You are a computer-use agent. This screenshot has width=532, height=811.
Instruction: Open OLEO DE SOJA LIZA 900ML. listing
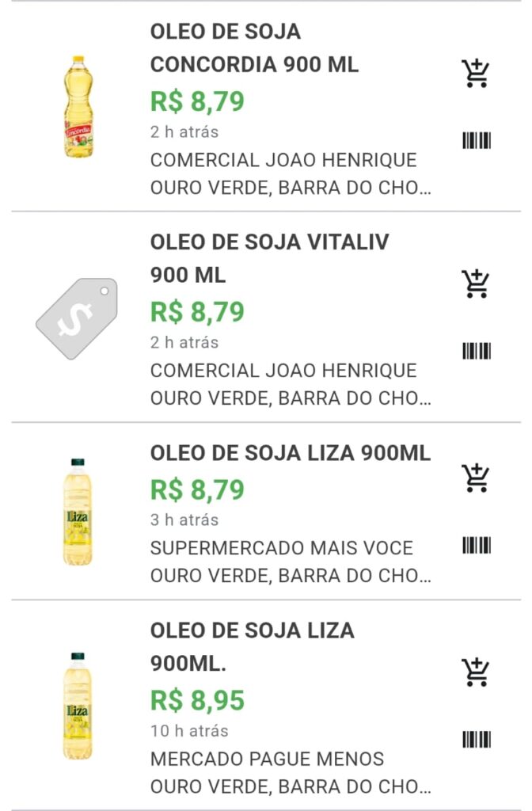pos(252,647)
